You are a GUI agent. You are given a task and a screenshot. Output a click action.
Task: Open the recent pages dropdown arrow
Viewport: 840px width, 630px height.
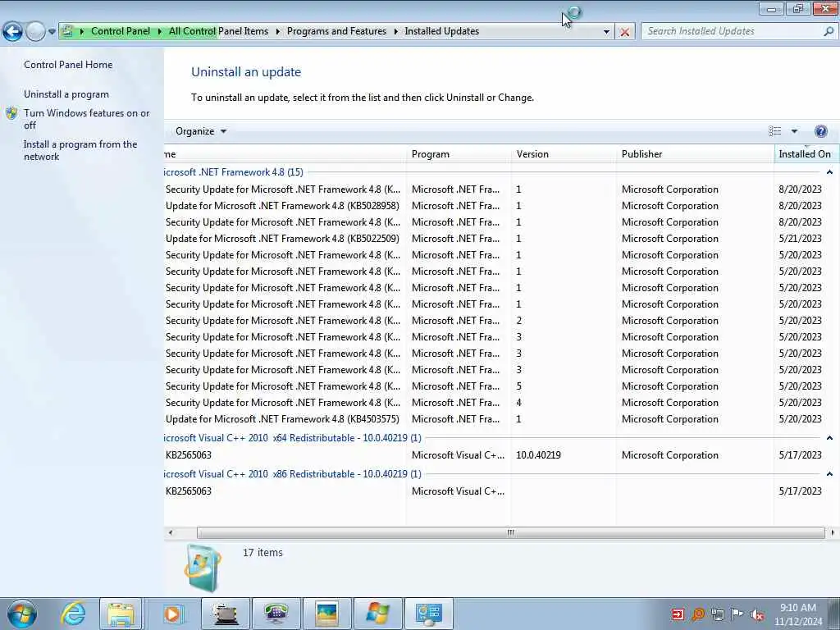(x=52, y=32)
